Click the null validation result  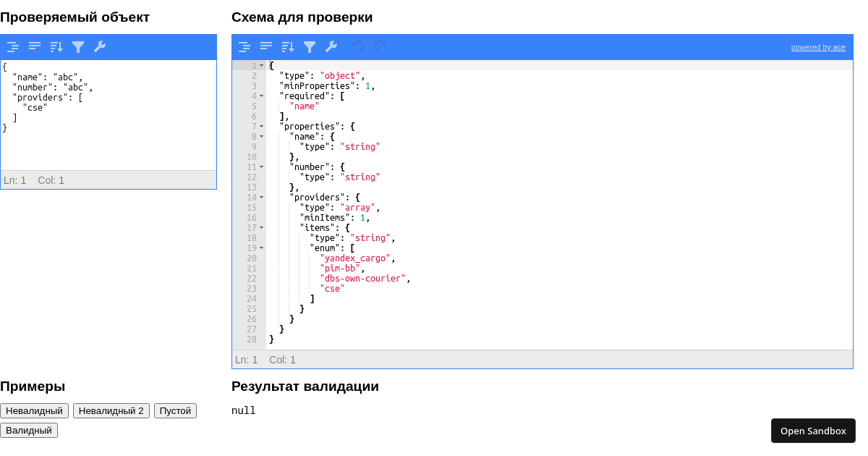tap(244, 411)
